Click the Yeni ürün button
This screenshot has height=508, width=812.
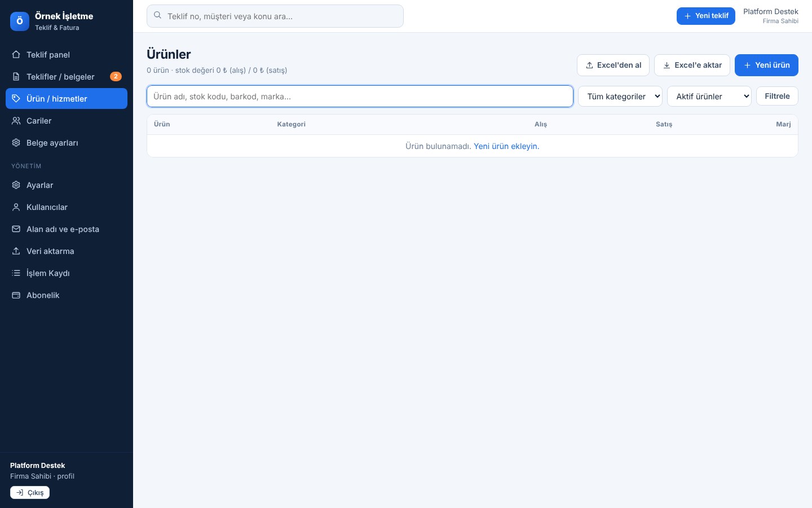[x=766, y=65]
